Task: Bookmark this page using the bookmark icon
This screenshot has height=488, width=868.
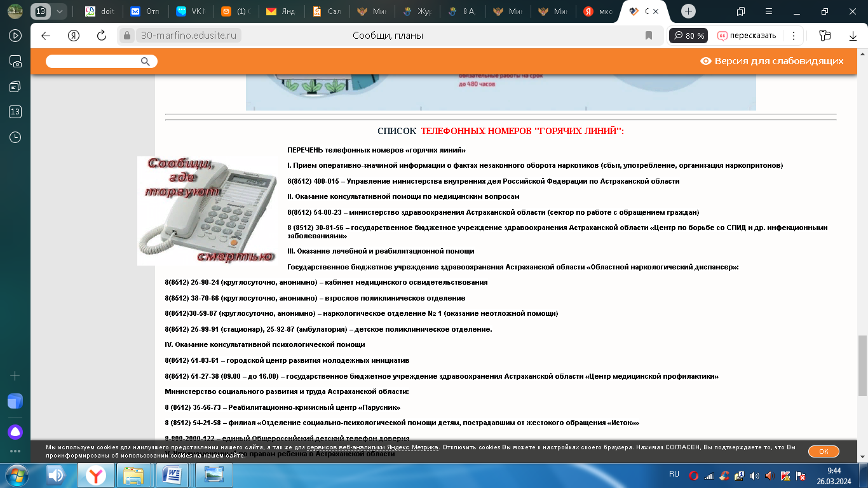Action: (x=649, y=36)
